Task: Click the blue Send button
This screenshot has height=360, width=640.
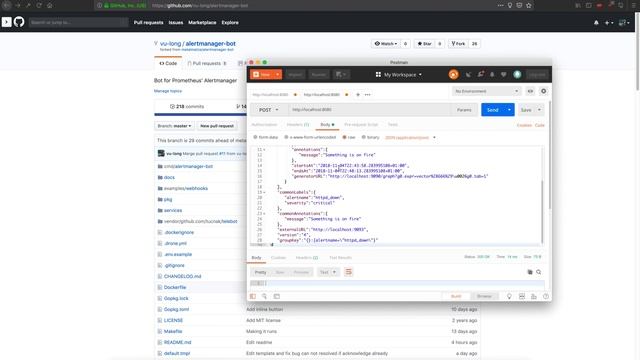Action: [x=493, y=110]
